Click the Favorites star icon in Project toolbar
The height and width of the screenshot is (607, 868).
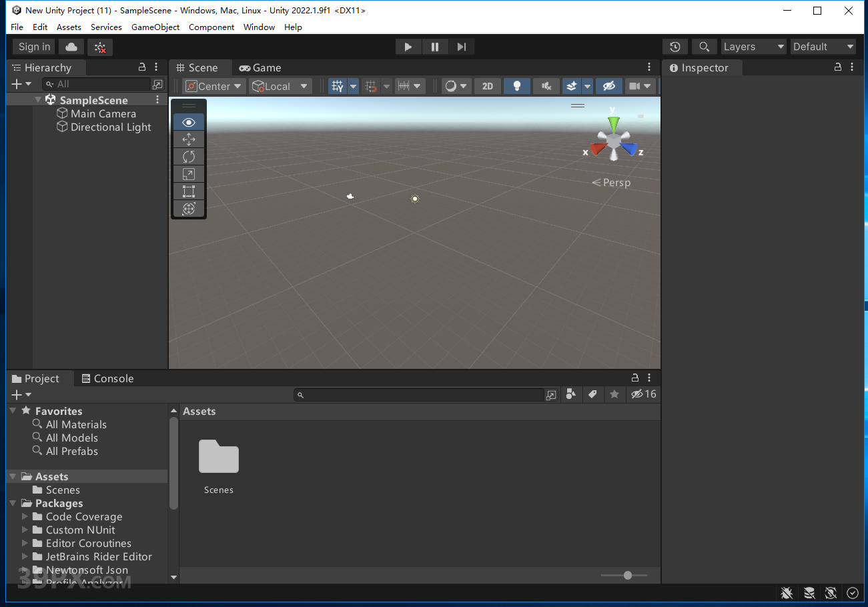click(x=614, y=394)
